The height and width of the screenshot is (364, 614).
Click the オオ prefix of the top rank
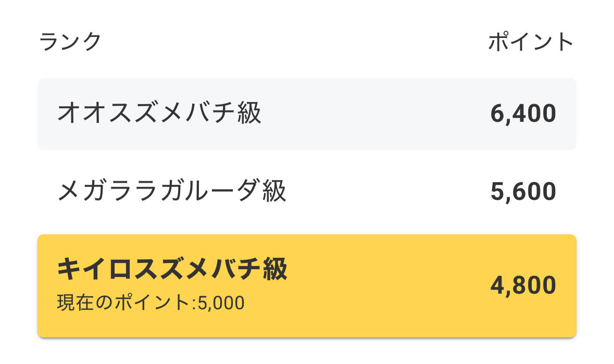(x=82, y=114)
